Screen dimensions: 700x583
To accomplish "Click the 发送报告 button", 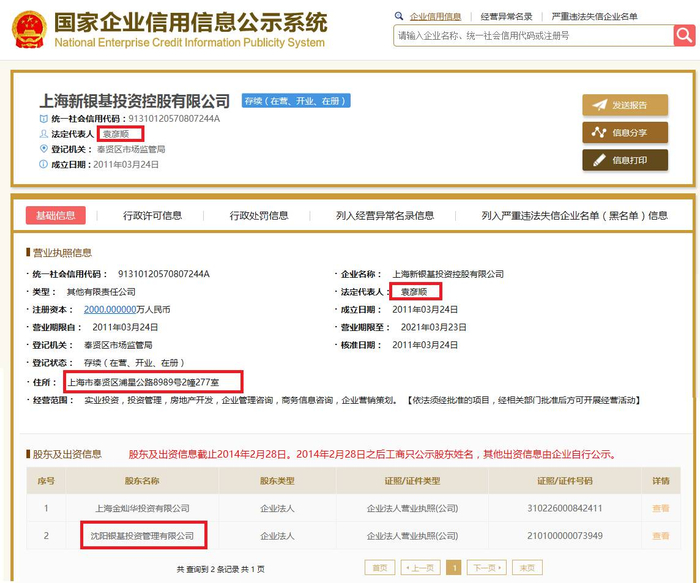I will coord(625,105).
